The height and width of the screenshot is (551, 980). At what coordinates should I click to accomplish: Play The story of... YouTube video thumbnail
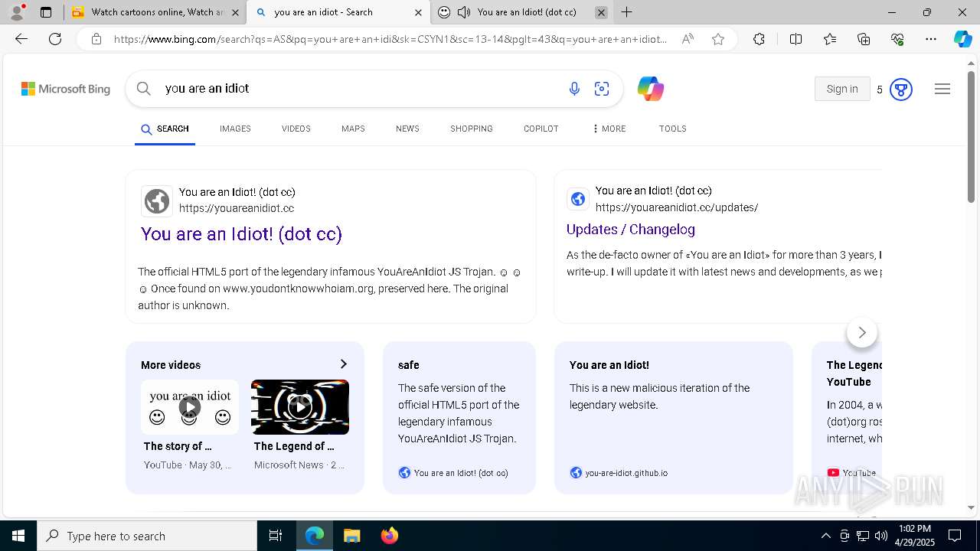tap(190, 407)
